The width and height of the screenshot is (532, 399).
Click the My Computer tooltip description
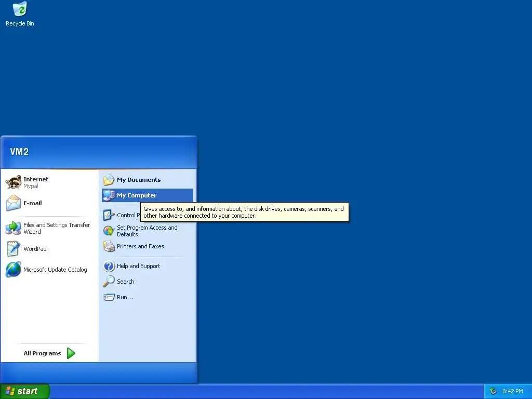point(245,212)
